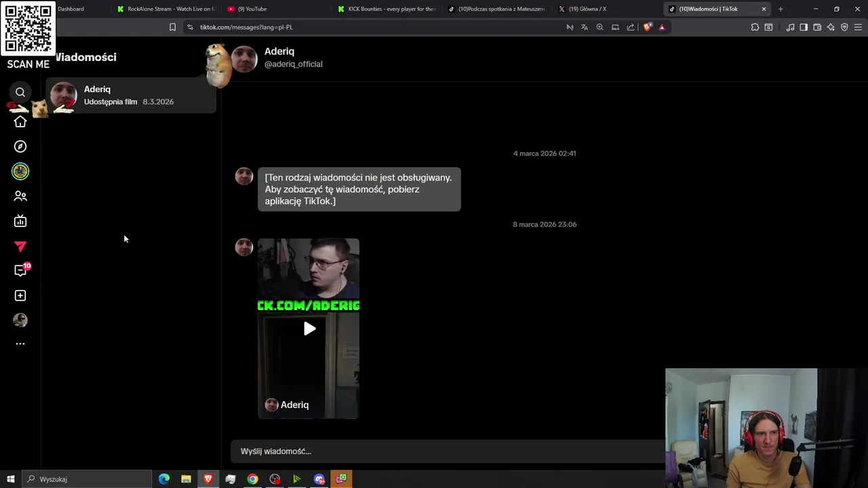
Task: Click the unsupported message bubble
Action: (x=359, y=189)
